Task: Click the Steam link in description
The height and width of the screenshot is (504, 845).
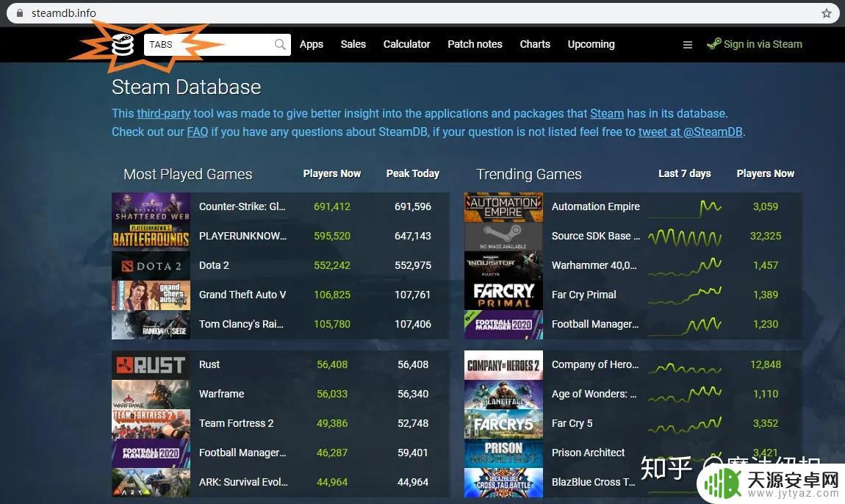Action: click(x=607, y=114)
